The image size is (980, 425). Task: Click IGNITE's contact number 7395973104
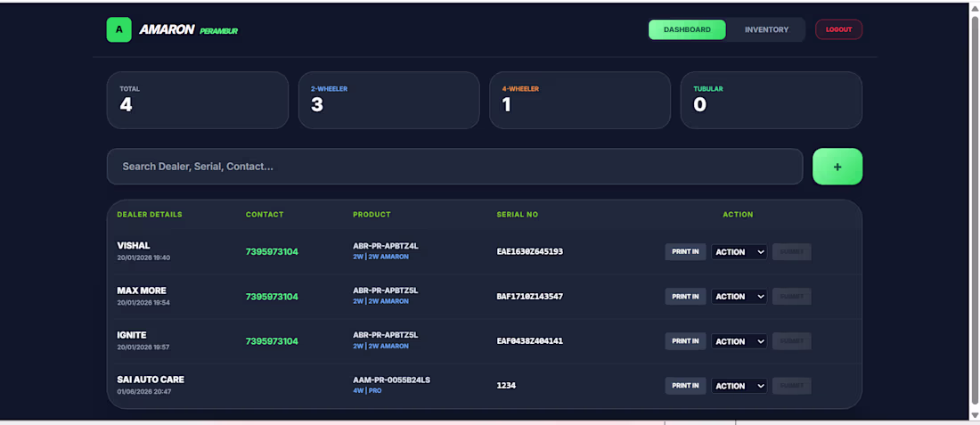272,341
